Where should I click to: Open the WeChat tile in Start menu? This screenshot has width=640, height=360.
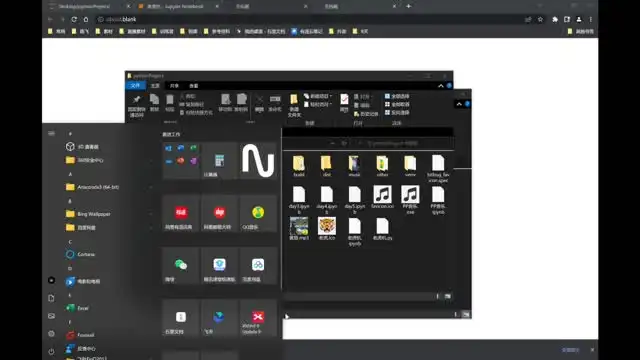tap(181, 265)
